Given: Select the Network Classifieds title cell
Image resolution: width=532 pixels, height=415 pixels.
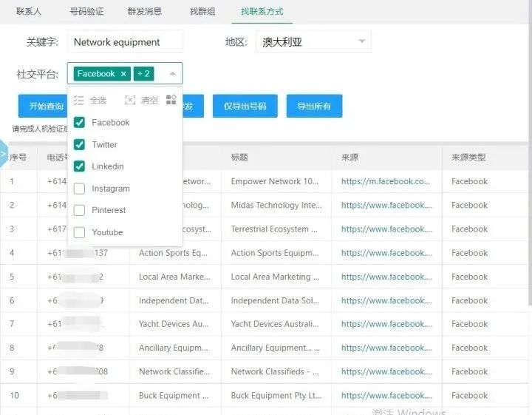Looking at the screenshot, I should 275,371.
